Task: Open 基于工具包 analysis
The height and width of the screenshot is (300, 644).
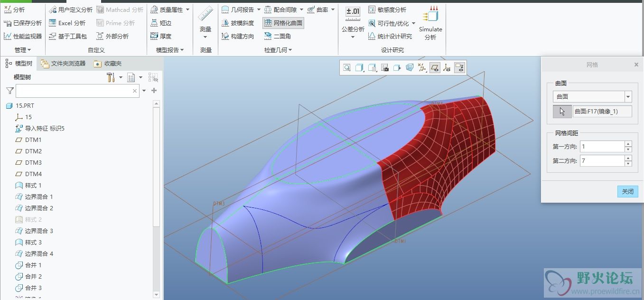Action: [x=68, y=36]
